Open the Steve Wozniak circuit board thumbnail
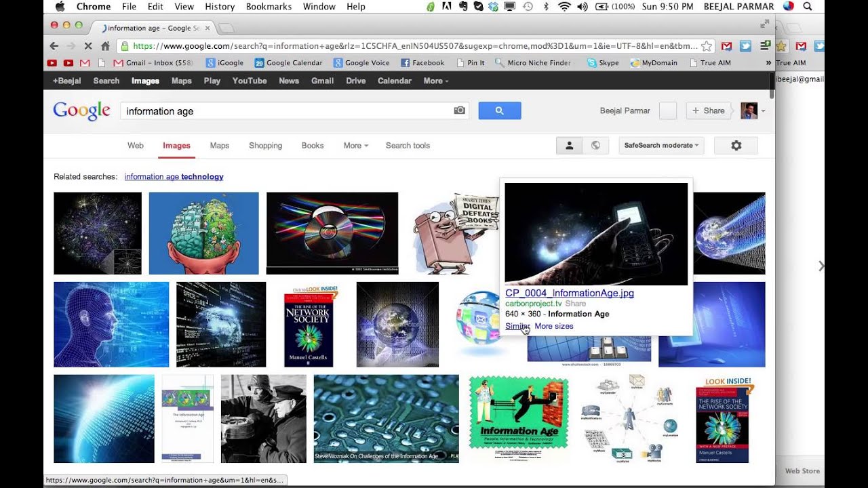The height and width of the screenshot is (488, 868). 386,419
